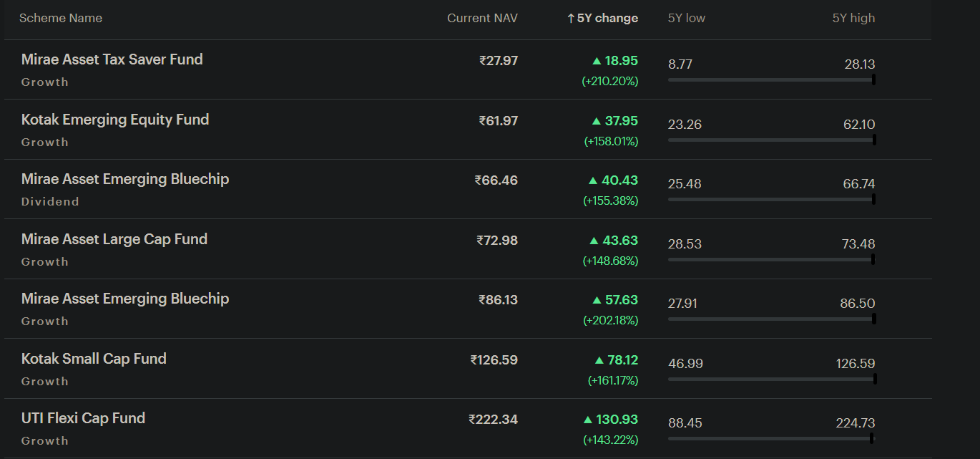Viewport: 980px width, 459px height.
Task: Click the up triangle next to 57.63
Action: tap(597, 300)
